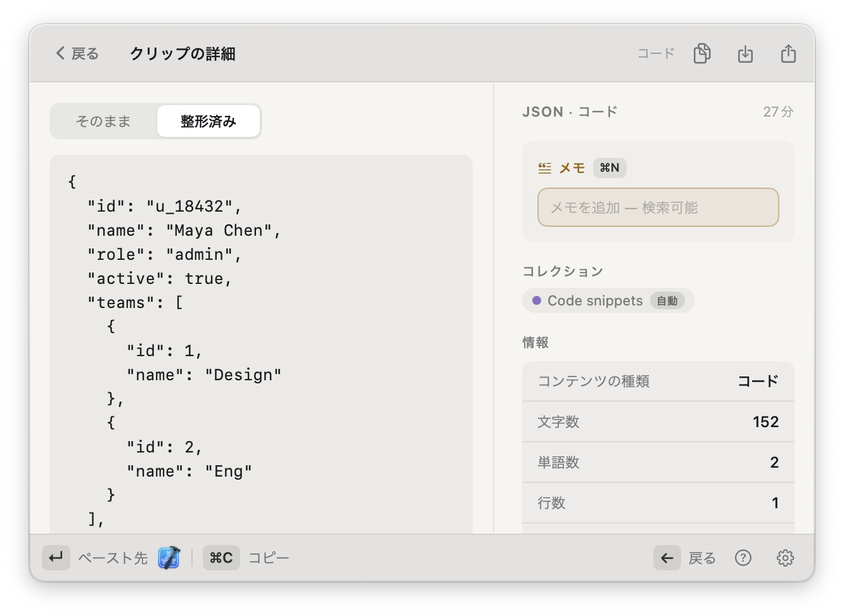The image size is (844, 616).
Task: Click the "name": "Maya Chen" code line
Action: coord(184,230)
